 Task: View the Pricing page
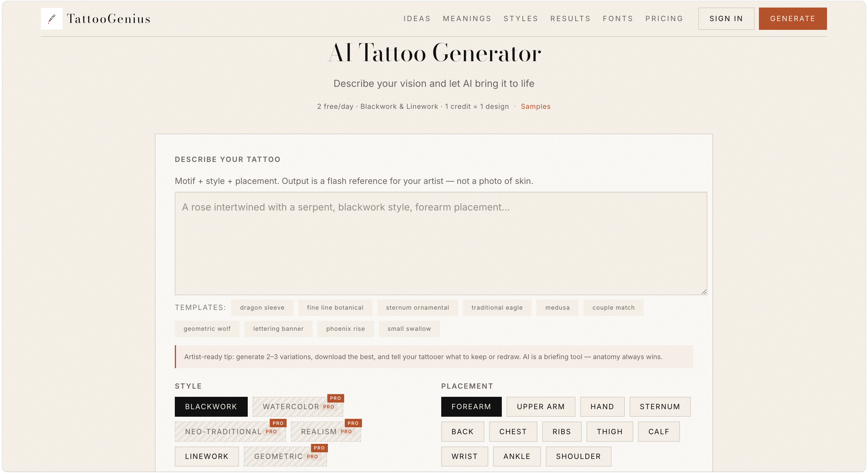click(x=664, y=18)
